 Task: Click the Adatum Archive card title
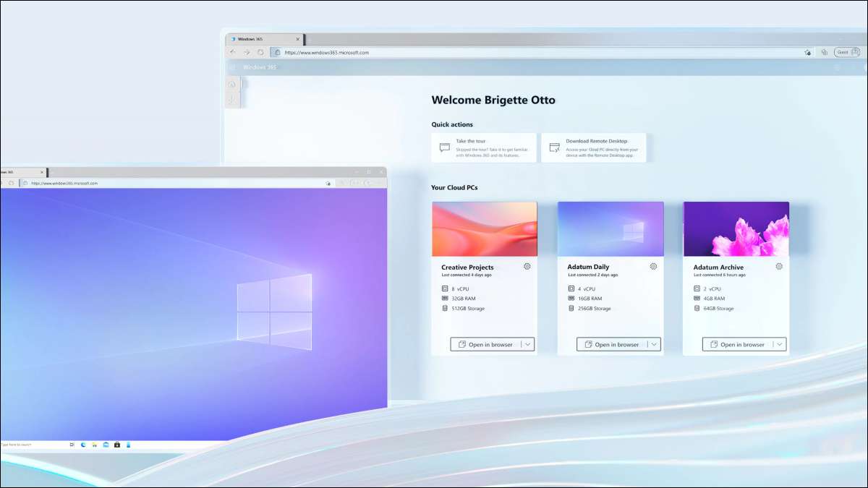(718, 267)
